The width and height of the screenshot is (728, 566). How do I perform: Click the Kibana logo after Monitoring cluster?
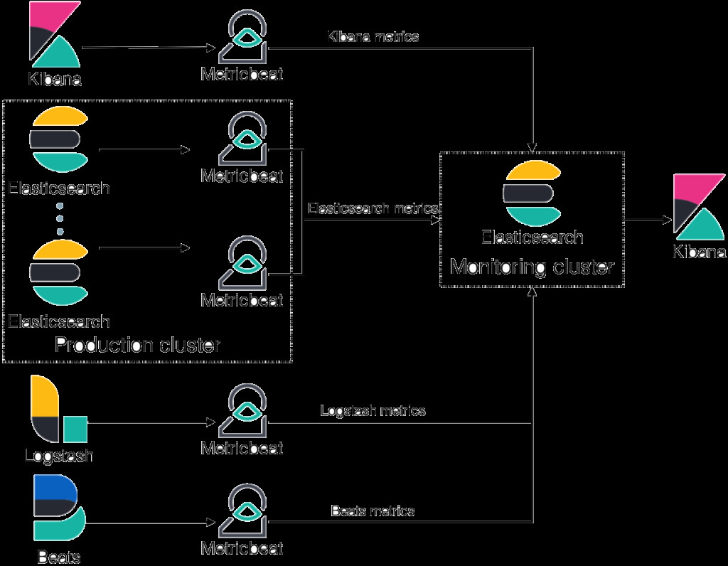pyautogui.click(x=699, y=208)
